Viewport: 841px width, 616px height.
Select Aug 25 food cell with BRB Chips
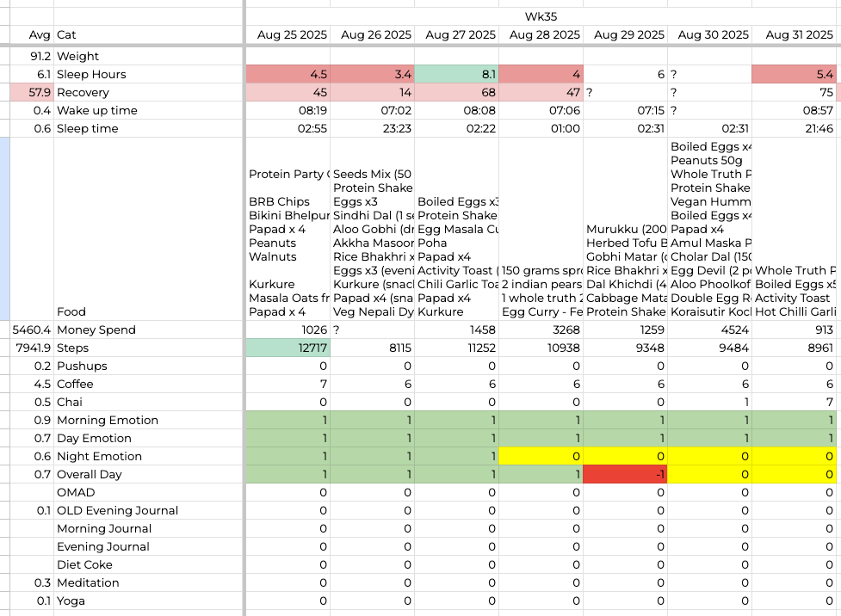click(x=288, y=229)
